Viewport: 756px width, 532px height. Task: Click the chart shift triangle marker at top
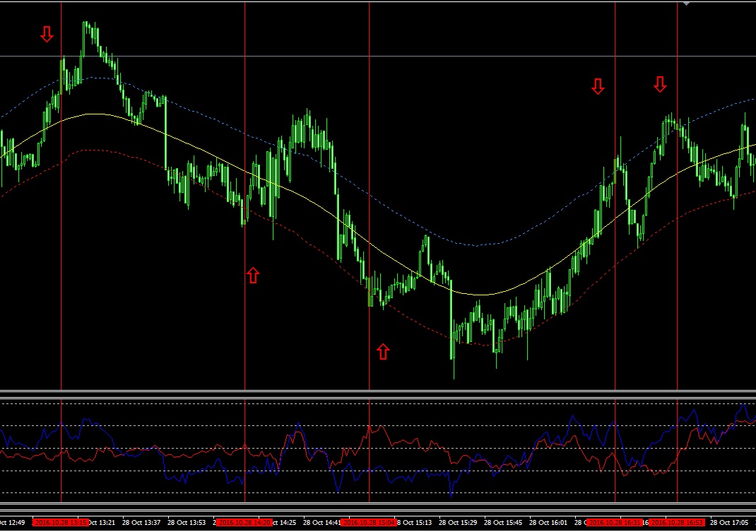[x=687, y=4]
